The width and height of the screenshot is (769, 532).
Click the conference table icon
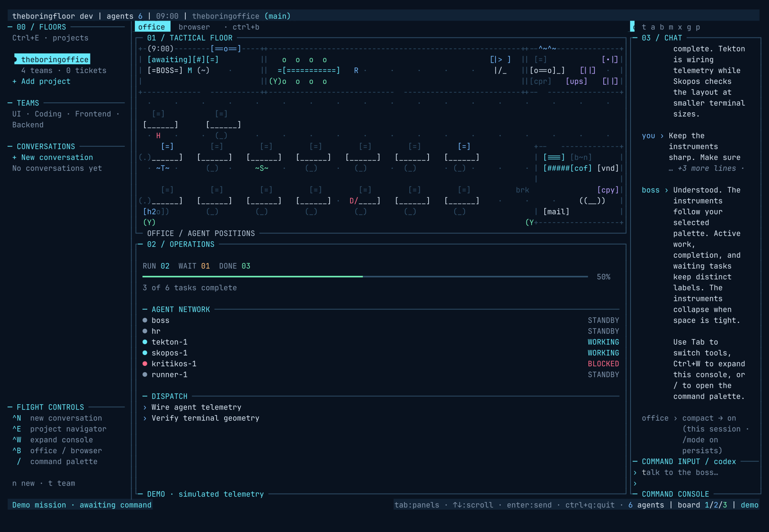(x=309, y=70)
